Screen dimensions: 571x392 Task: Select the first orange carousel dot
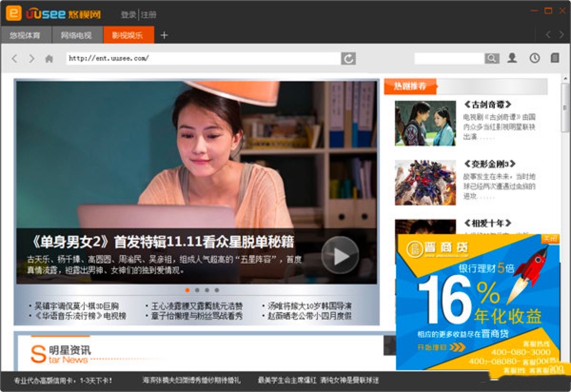187,290
